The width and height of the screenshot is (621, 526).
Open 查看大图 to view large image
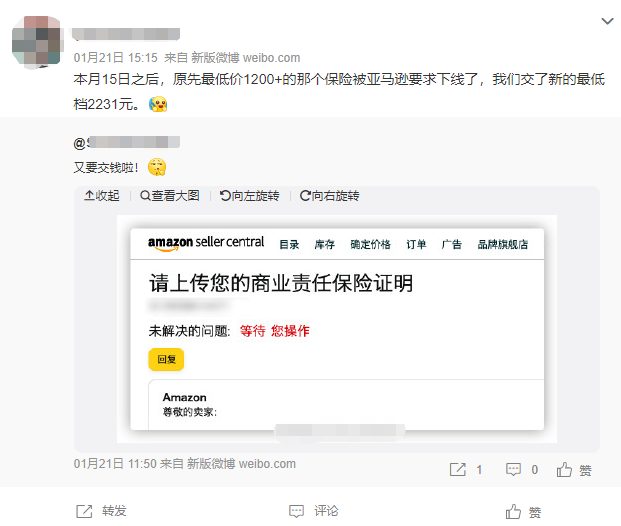click(170, 196)
